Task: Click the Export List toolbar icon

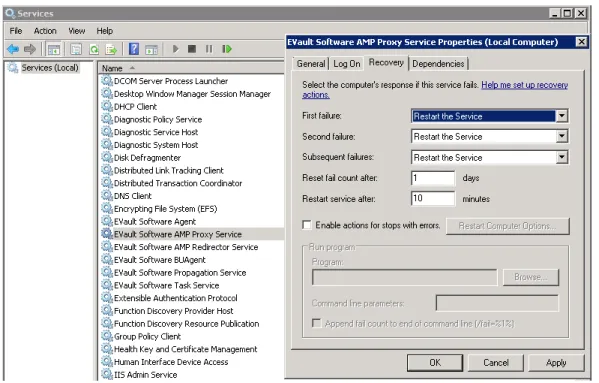Action: (111, 49)
